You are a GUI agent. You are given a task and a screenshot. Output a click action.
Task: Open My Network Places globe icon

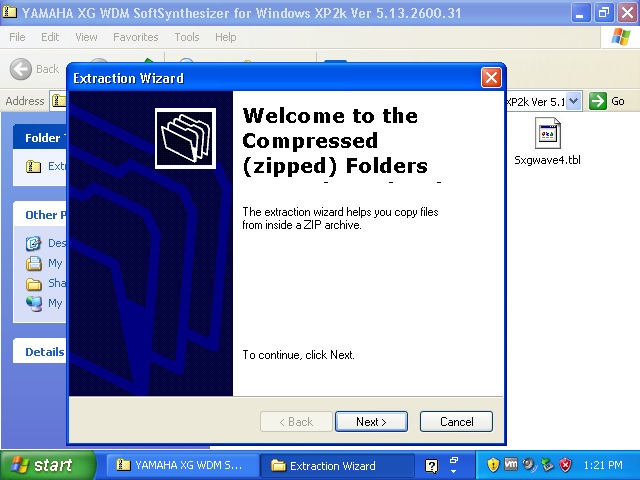pyautogui.click(x=33, y=303)
